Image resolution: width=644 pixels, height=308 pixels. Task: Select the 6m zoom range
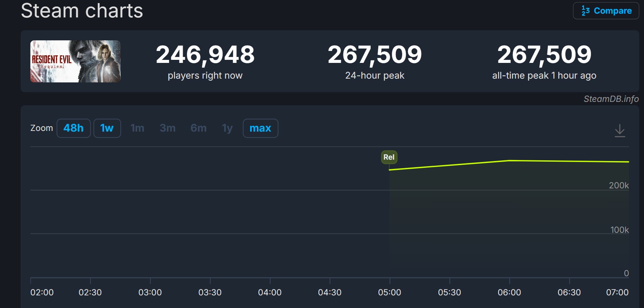pyautogui.click(x=198, y=128)
